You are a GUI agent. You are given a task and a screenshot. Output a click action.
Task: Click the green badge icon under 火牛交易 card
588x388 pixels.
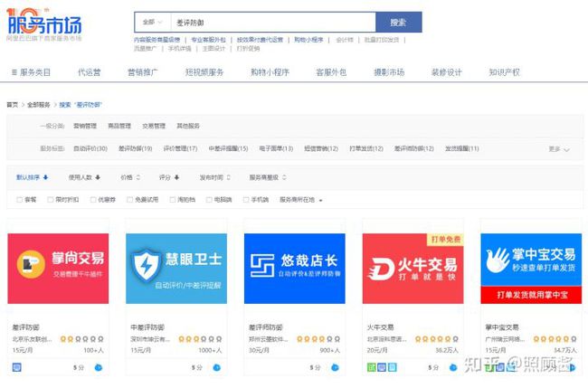[x=371, y=367]
